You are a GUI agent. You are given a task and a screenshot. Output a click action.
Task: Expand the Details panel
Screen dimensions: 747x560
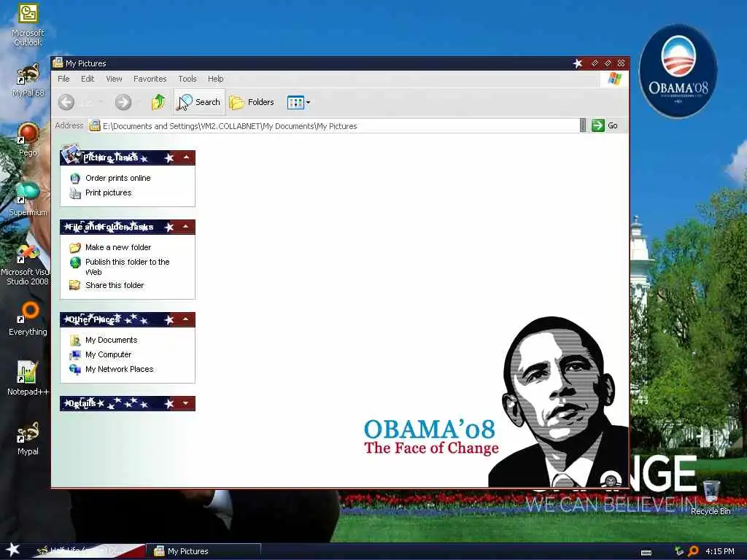(186, 403)
